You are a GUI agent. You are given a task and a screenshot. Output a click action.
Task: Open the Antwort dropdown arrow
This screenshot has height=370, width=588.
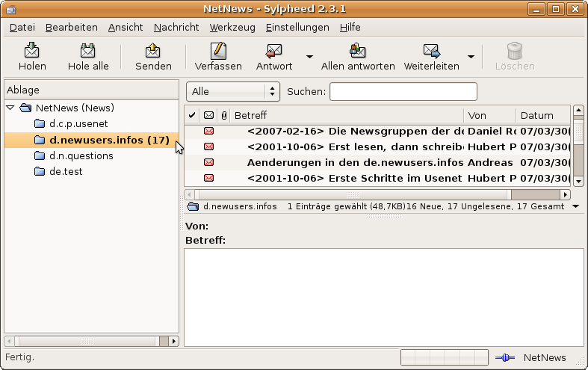point(309,57)
